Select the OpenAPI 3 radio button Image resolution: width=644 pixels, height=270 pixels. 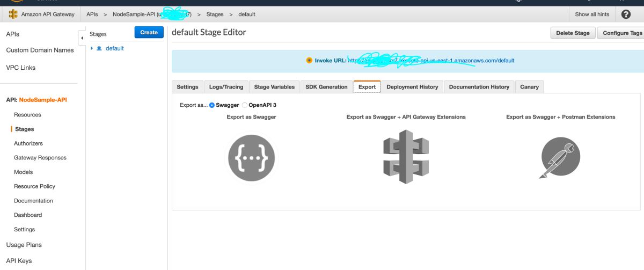[x=245, y=105]
